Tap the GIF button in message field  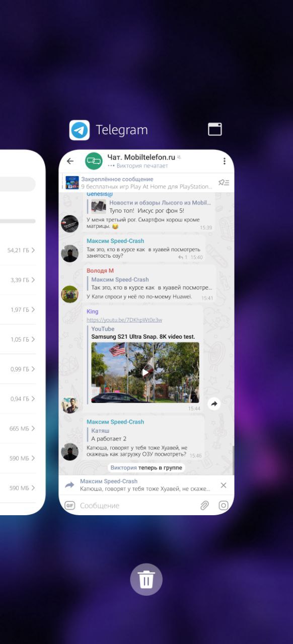(69, 506)
